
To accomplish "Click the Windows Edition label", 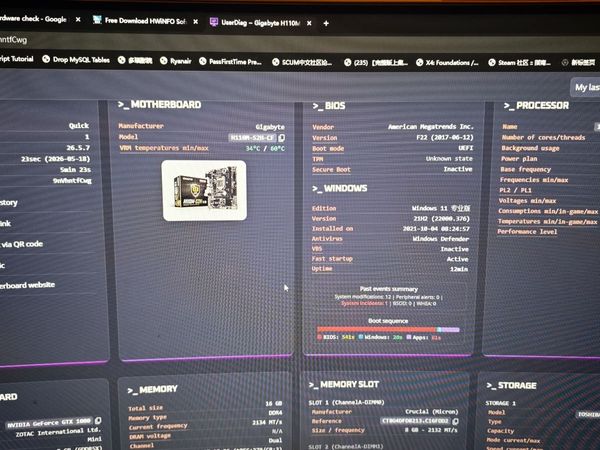I will [324, 208].
